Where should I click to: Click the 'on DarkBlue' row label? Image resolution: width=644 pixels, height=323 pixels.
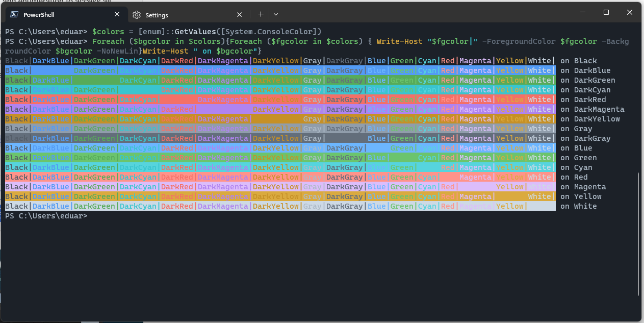[585, 70]
